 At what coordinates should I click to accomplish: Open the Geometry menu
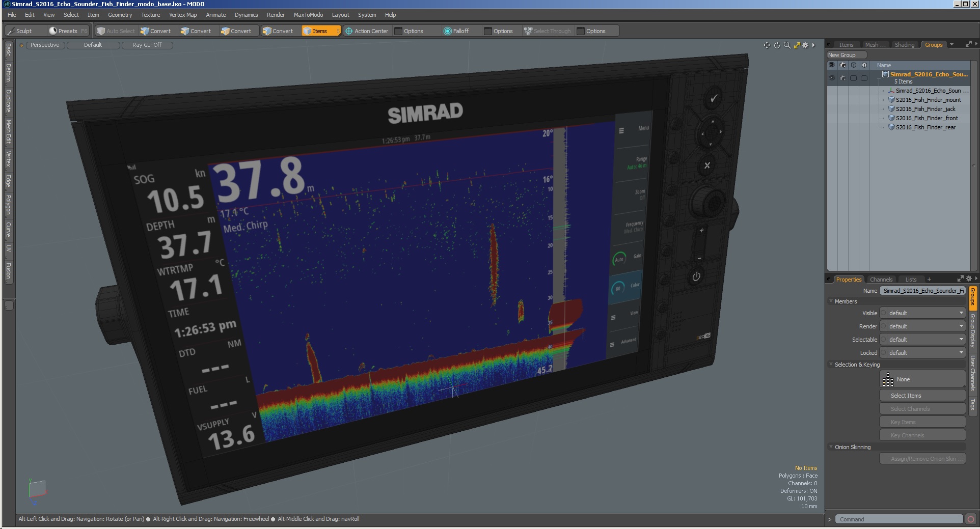[120, 15]
